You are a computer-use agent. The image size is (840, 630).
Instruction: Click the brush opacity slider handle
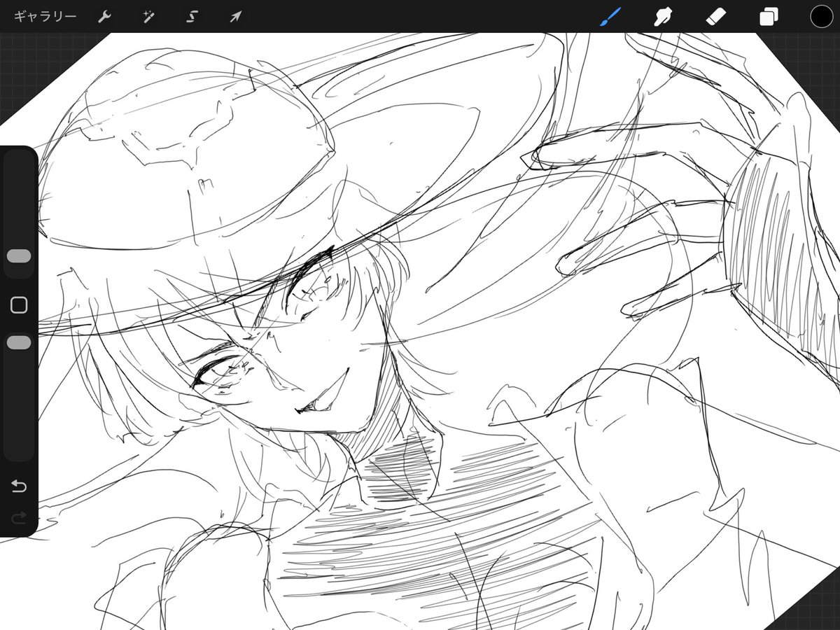click(19, 342)
